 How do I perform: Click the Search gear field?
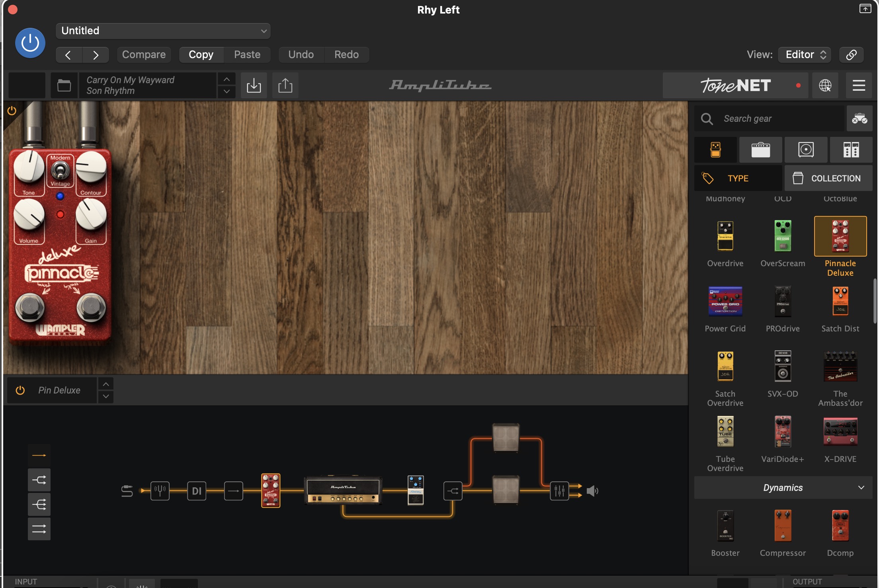click(x=769, y=119)
